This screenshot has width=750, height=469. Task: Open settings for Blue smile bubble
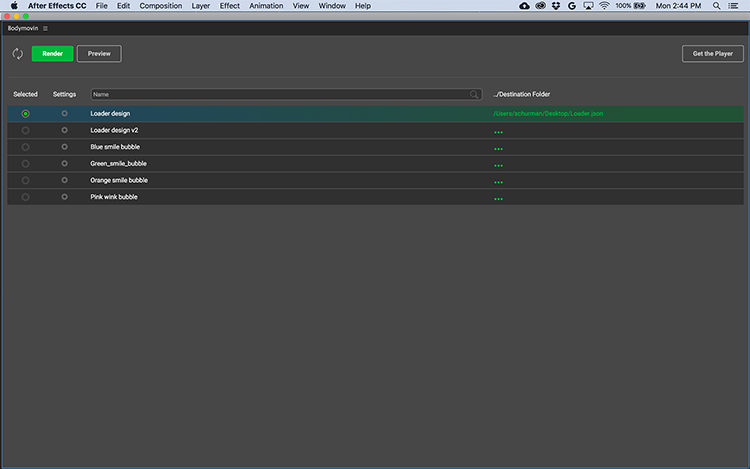(64, 147)
